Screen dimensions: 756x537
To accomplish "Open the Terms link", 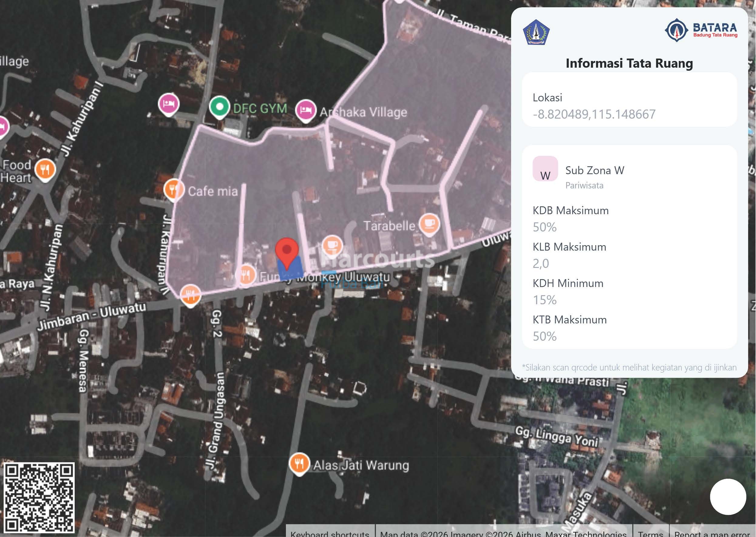I will pos(650,533).
